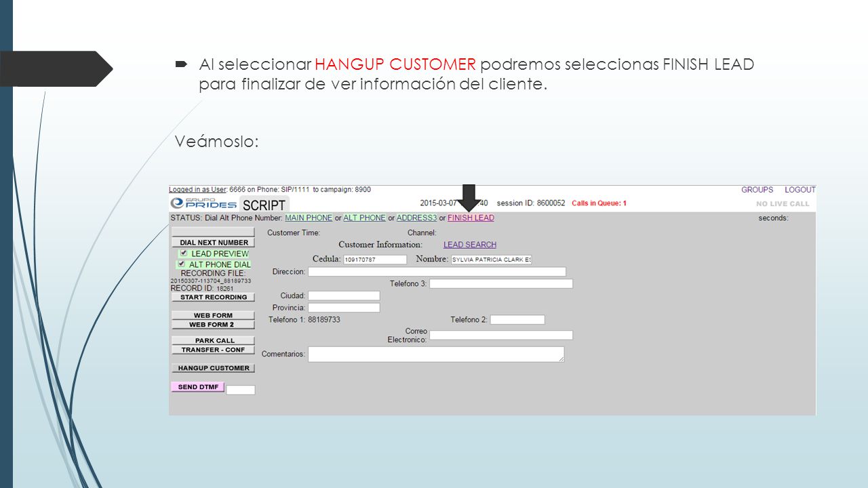Click the Comentarios text area
Screen dimensions: 868x488
pyautogui.click(x=436, y=354)
